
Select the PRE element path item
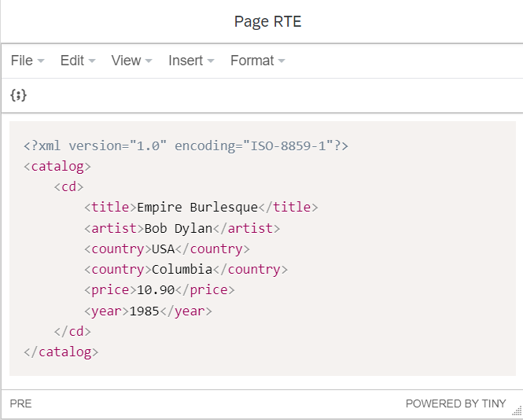(20, 403)
